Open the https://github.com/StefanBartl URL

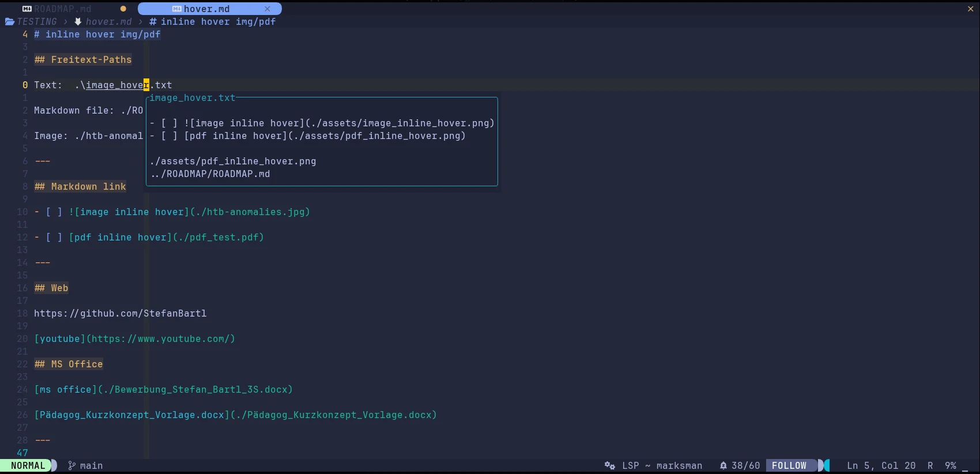pos(120,313)
